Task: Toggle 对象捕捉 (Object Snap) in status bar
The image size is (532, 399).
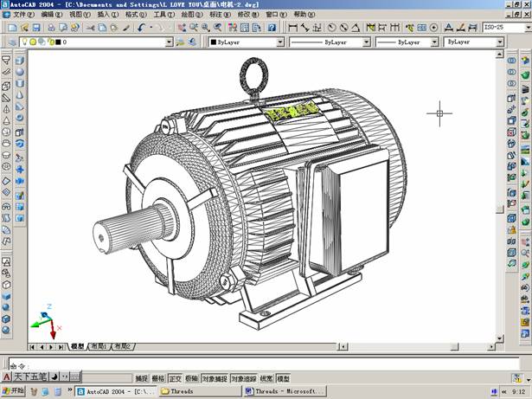Action: pyautogui.click(x=215, y=378)
